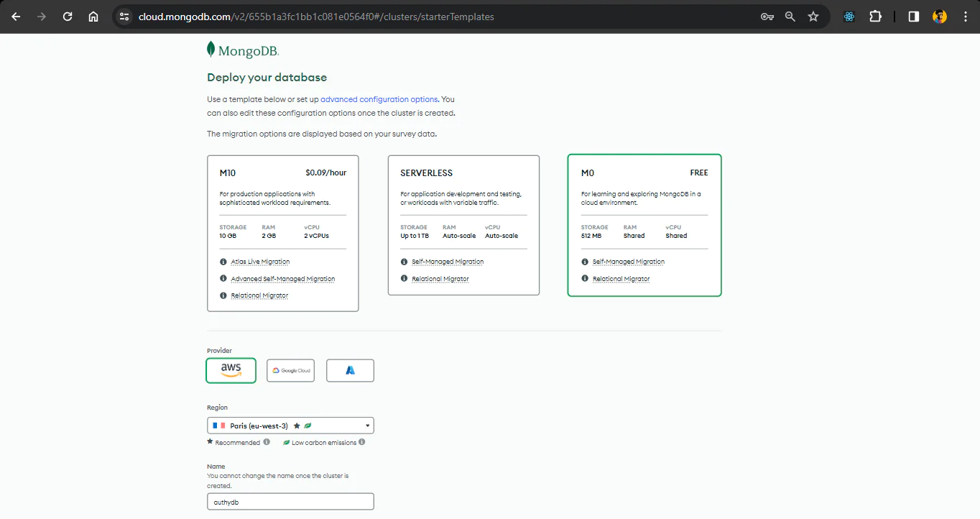
Task: Click info icon beside M0 Relational Migrator
Action: tap(586, 278)
